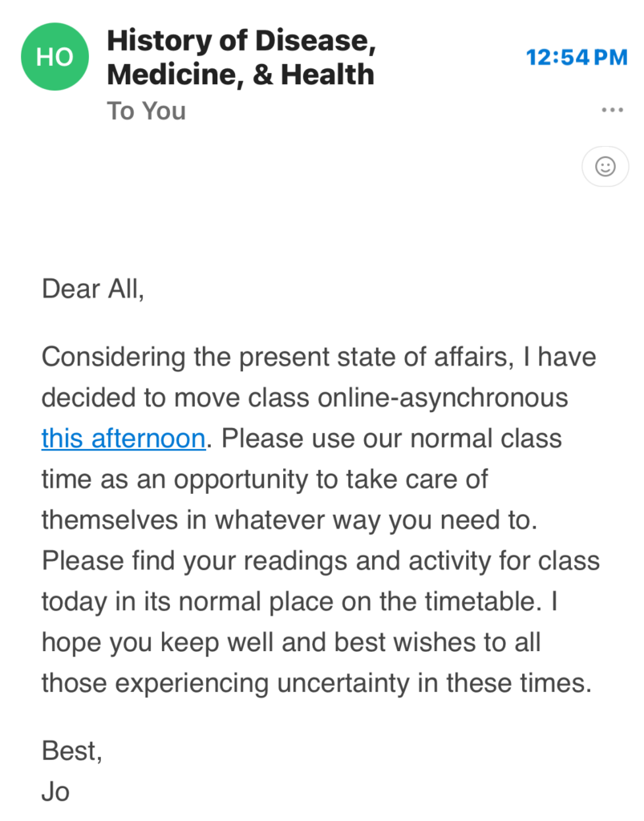
Task: Open the 'this afternoon' hyperlink
Action: (124, 439)
